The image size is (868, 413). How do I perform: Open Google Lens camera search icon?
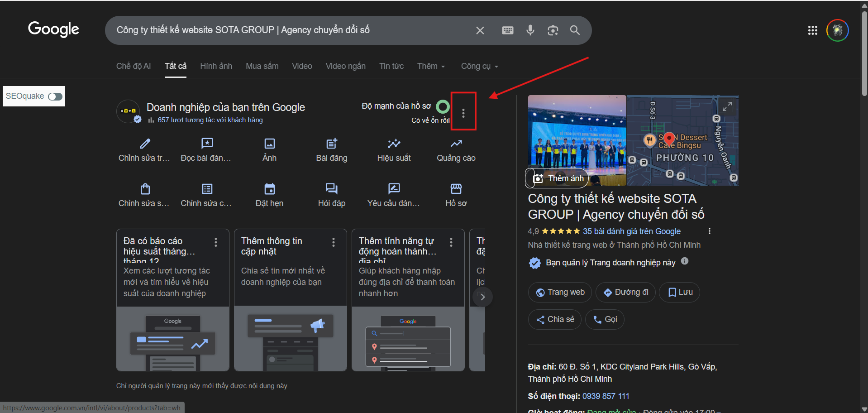(x=553, y=30)
